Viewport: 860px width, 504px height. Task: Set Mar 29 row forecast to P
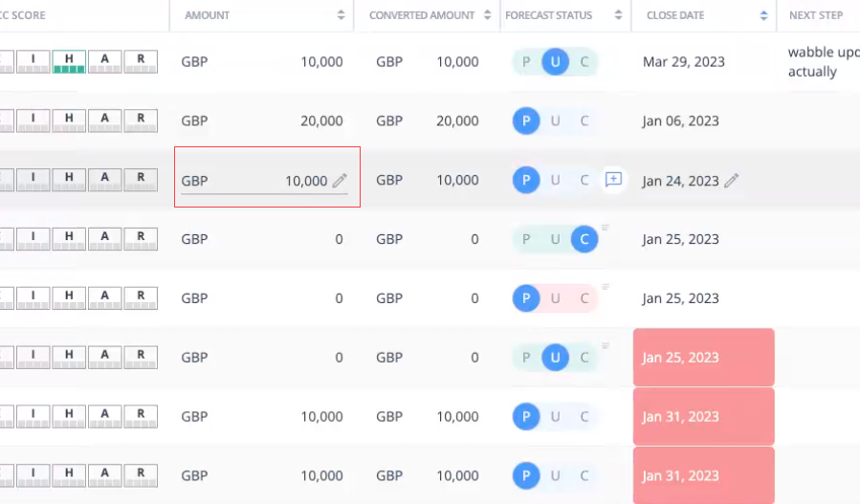(x=526, y=61)
